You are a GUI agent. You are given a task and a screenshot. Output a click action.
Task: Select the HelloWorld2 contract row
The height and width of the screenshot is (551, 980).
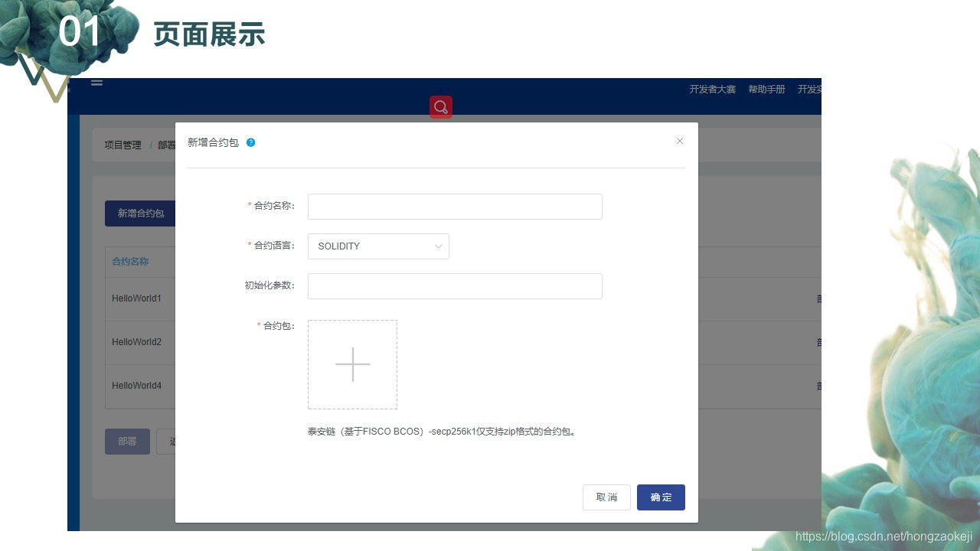pyautogui.click(x=137, y=342)
